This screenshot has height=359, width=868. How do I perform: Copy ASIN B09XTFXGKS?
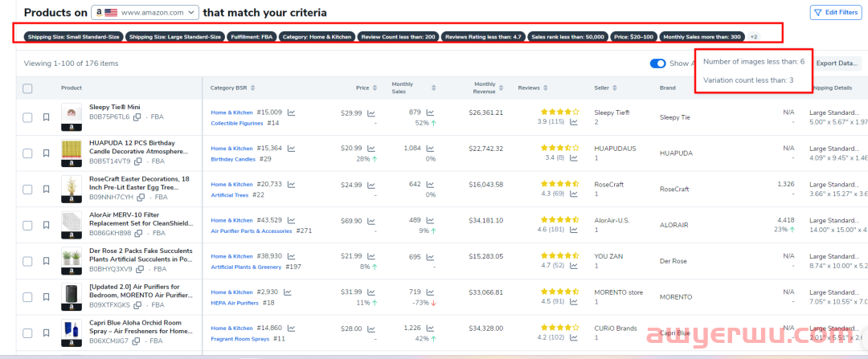click(138, 305)
